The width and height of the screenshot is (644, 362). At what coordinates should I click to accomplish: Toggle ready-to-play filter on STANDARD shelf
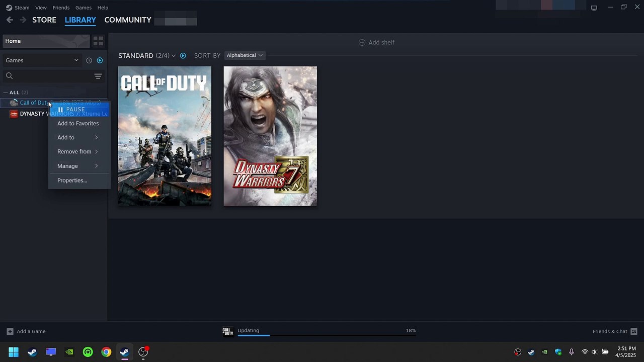click(183, 55)
